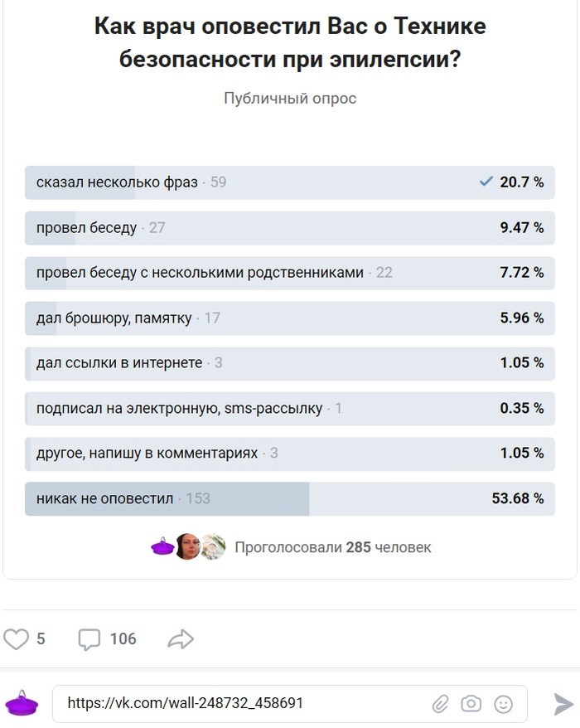Open the "Проголосовали 285 человек" voters list
The image size is (580, 728).
pos(332,547)
